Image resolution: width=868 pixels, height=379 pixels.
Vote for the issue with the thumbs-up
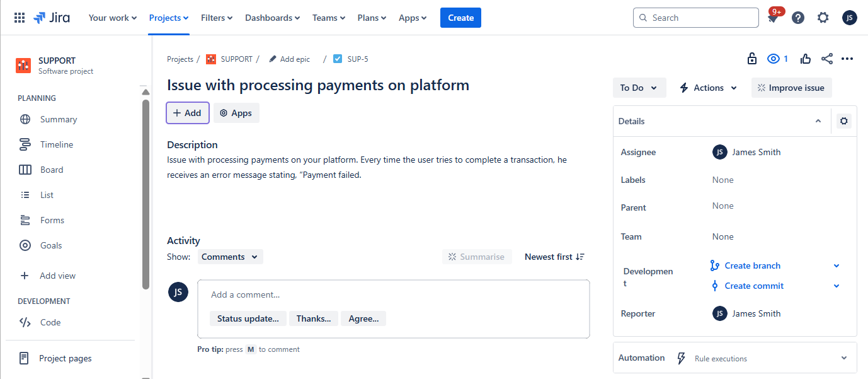[x=805, y=58]
